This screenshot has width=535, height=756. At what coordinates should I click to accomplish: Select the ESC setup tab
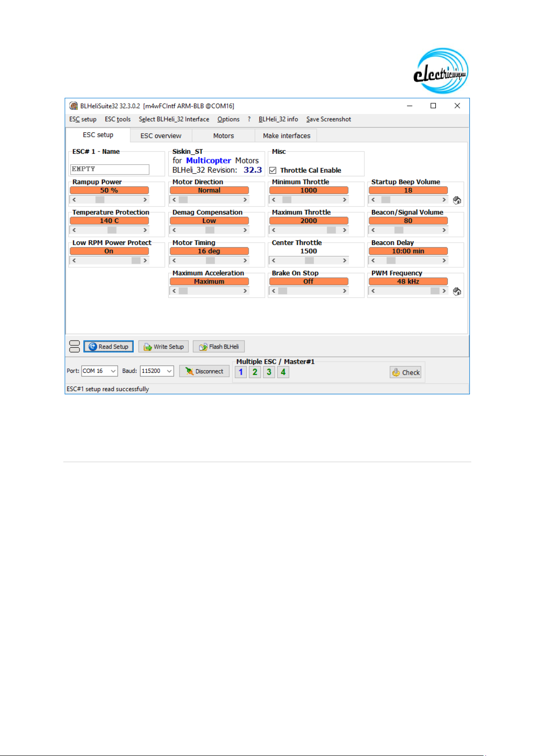[x=98, y=135]
